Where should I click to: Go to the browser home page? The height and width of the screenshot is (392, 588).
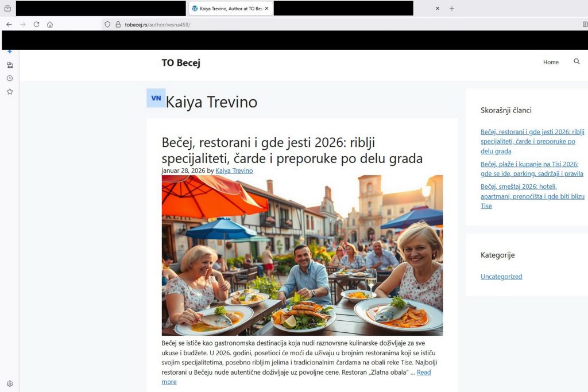click(x=50, y=25)
